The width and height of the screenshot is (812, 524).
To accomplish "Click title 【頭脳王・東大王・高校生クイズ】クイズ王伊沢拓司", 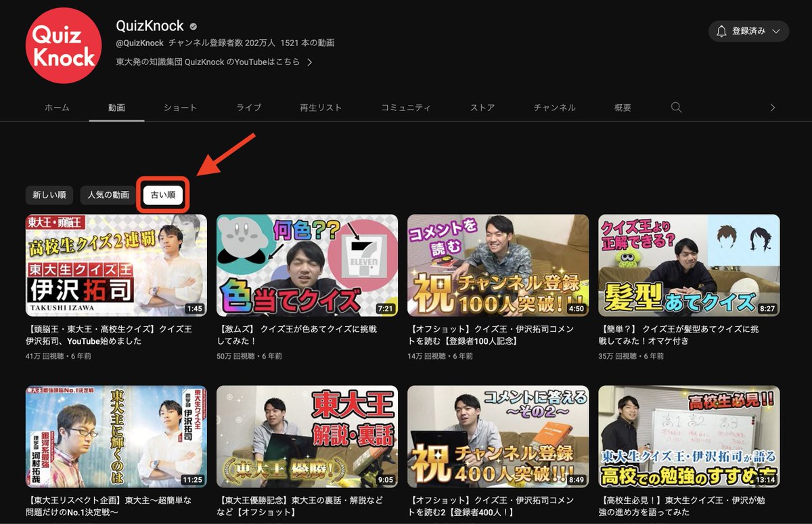I will click(x=109, y=335).
